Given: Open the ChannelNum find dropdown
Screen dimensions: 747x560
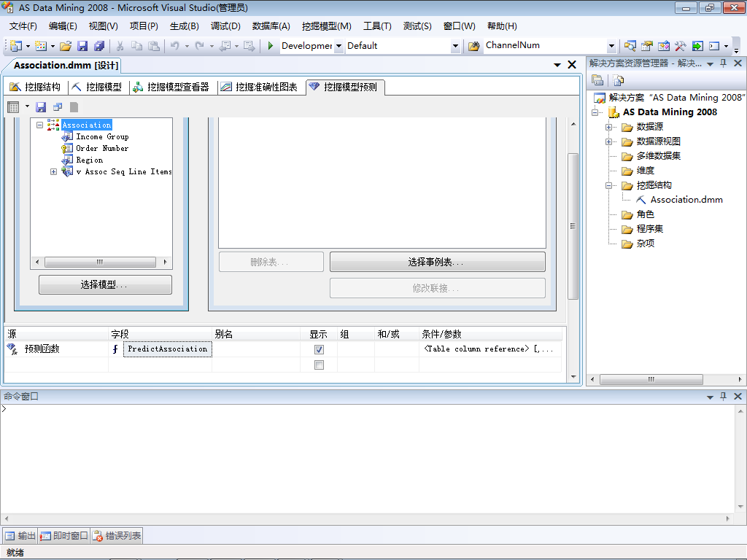Looking at the screenshot, I should 612,46.
